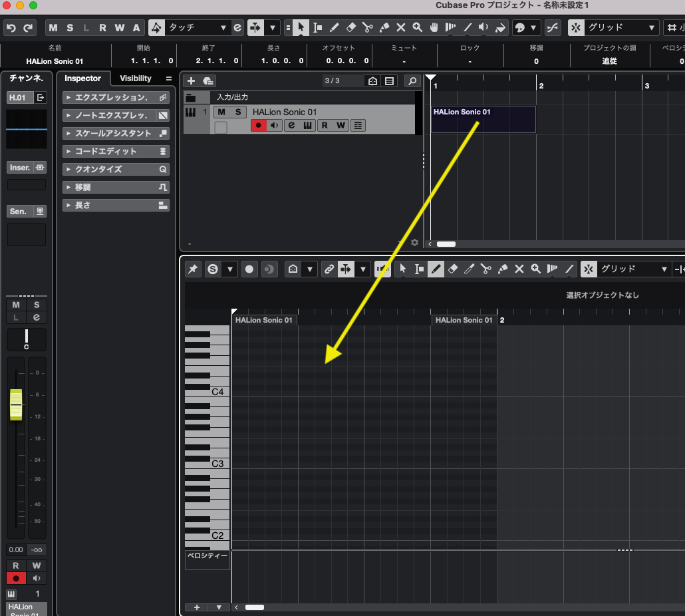685x616 pixels.
Task: Select the Glue tool in key editor toolbar
Action: (x=502, y=269)
